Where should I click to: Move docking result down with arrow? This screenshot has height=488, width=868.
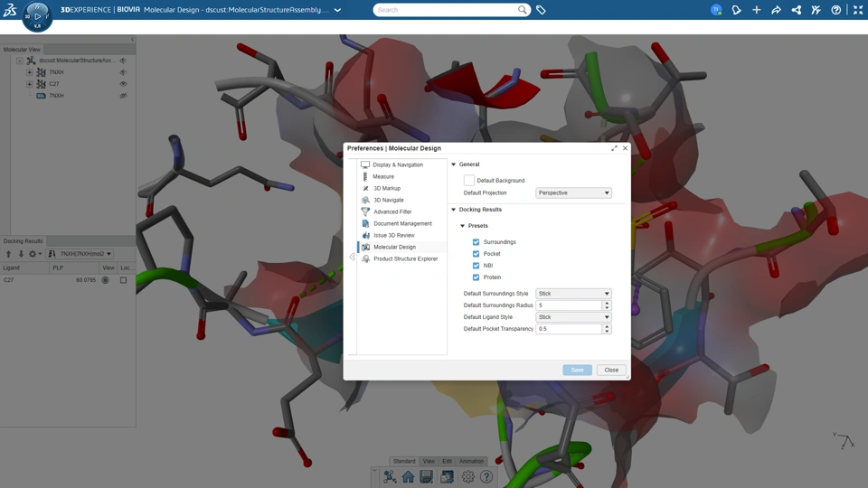pyautogui.click(x=21, y=253)
